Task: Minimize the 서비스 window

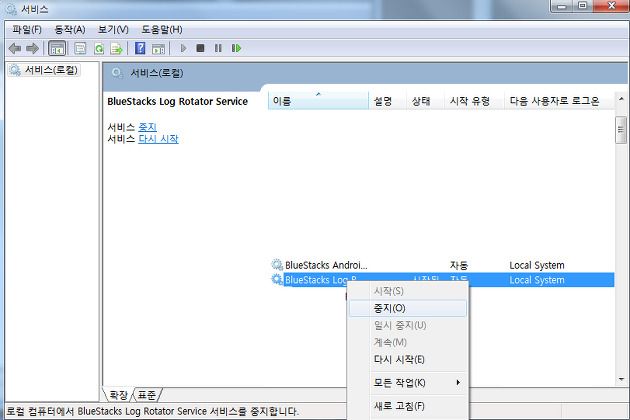Action: point(562,6)
